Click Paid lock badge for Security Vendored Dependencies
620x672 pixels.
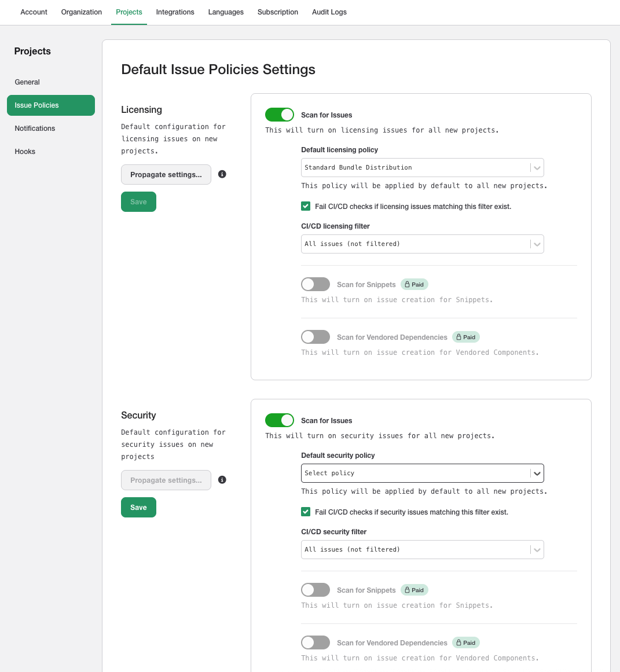pos(466,643)
